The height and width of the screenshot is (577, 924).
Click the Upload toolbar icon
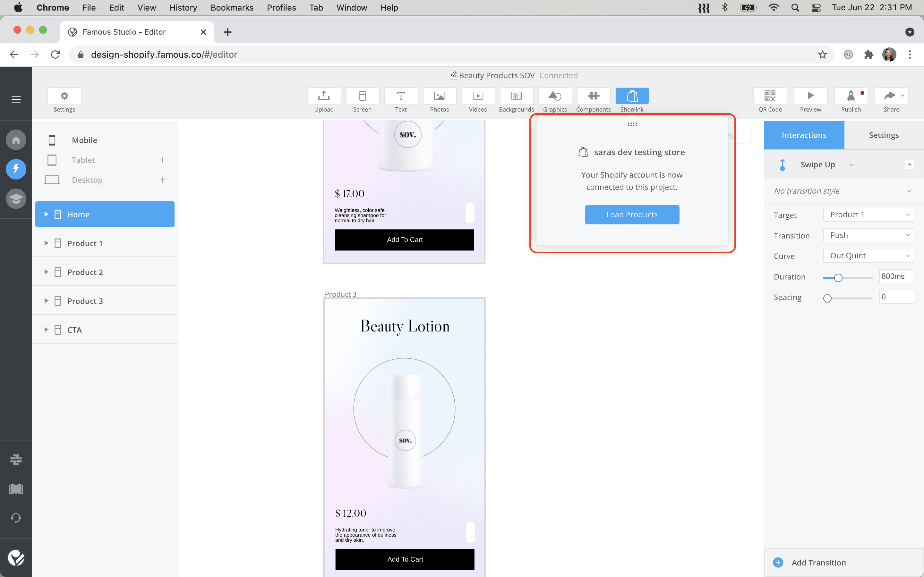pyautogui.click(x=324, y=96)
